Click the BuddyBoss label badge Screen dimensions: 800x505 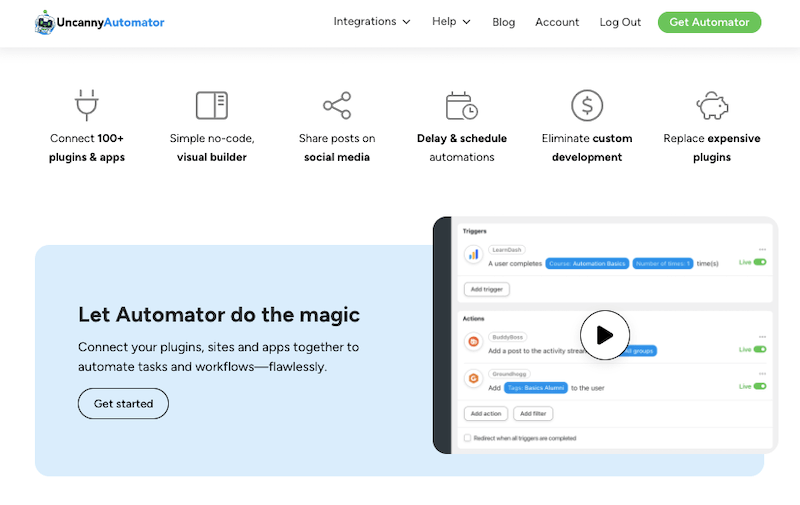(x=508, y=337)
